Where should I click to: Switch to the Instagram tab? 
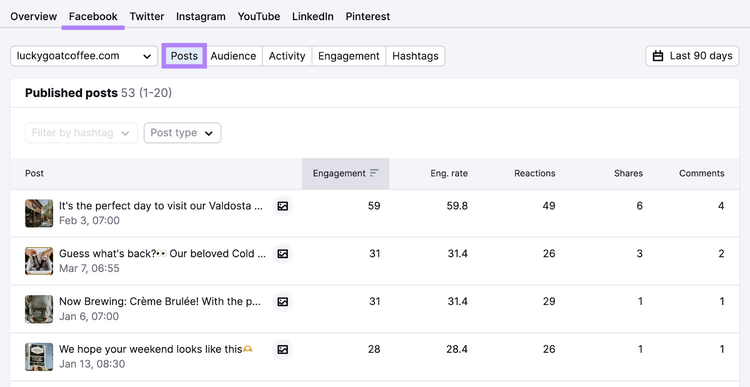[x=201, y=16]
